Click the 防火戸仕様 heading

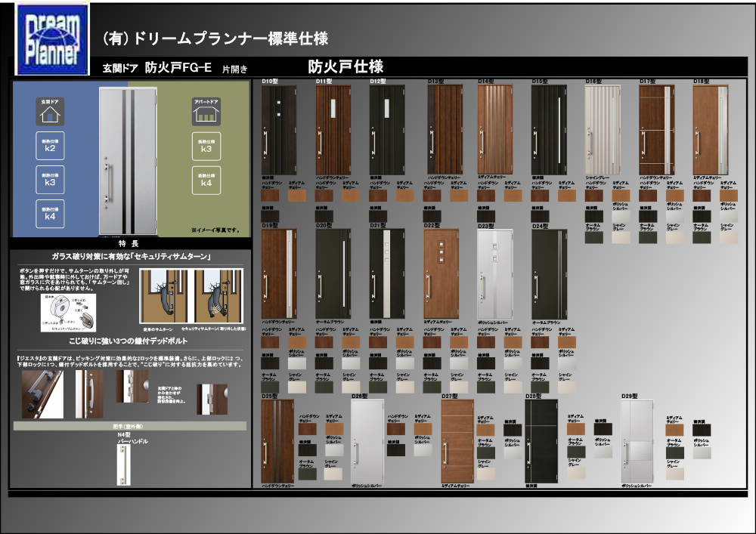345,66
